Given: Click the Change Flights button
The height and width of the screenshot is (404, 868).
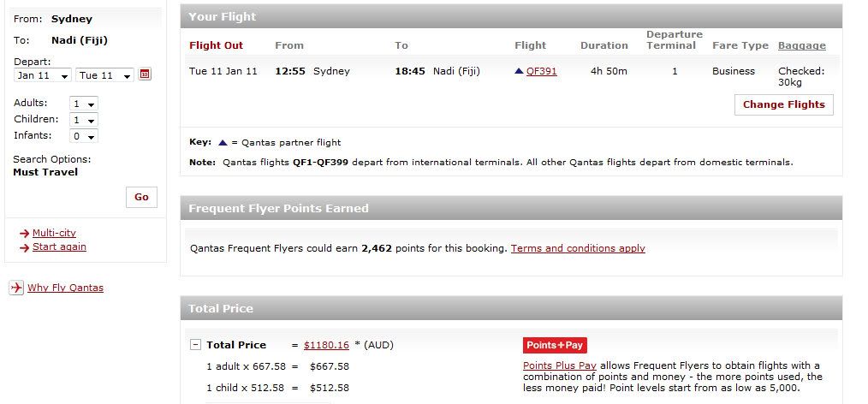Looking at the screenshot, I should (x=784, y=104).
